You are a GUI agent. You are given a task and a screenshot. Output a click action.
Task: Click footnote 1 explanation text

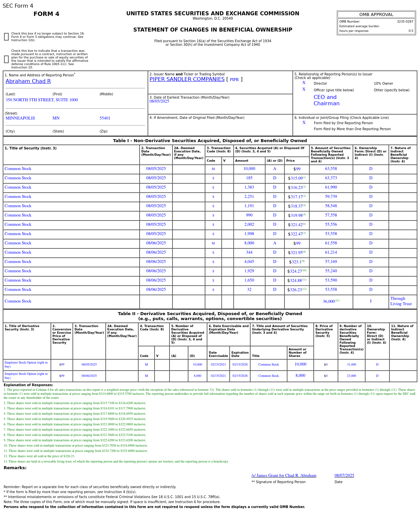[210, 394]
